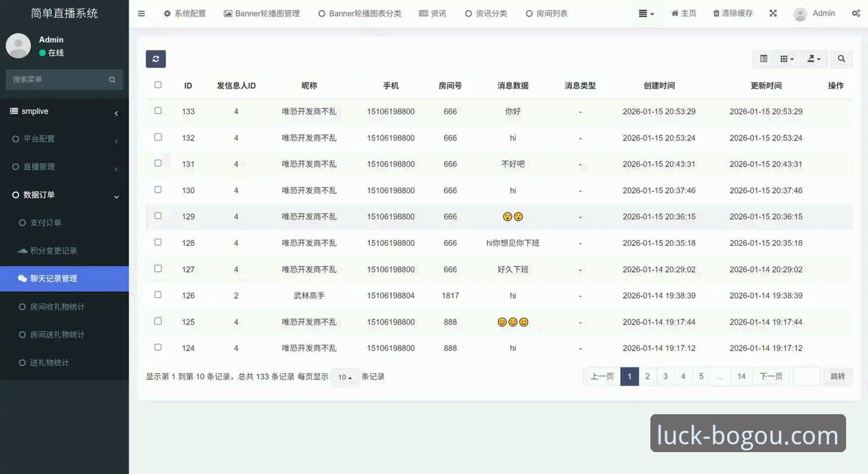Image resolution: width=868 pixels, height=474 pixels.
Task: Click the page number jump input
Action: 807,376
